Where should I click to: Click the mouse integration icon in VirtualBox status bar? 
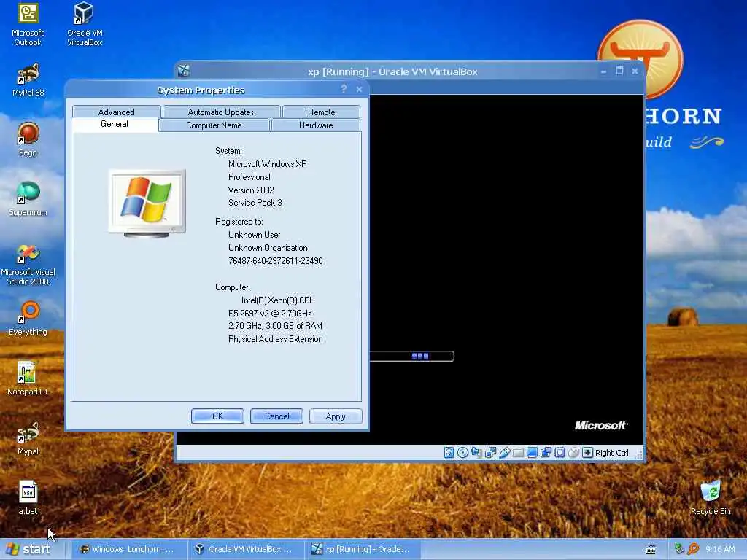pyautogui.click(x=573, y=452)
